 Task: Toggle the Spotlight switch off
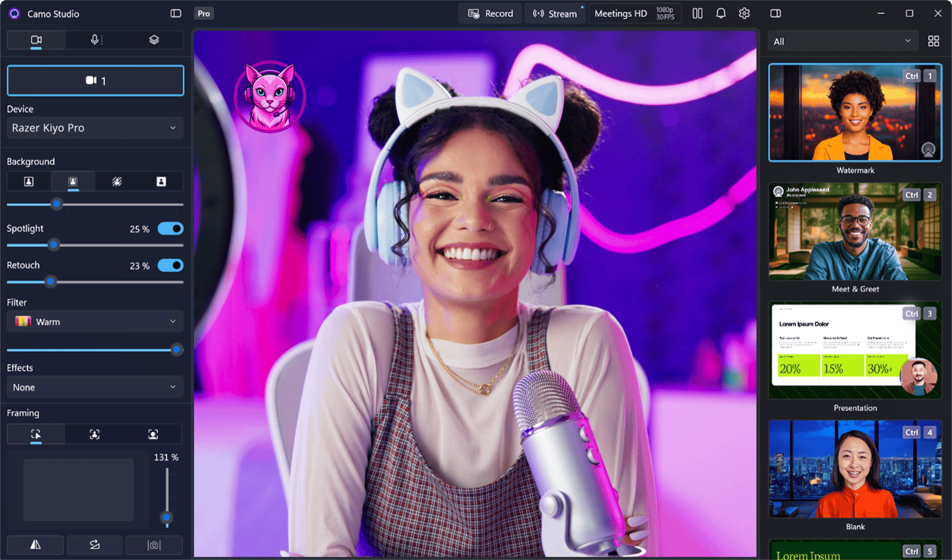click(170, 229)
